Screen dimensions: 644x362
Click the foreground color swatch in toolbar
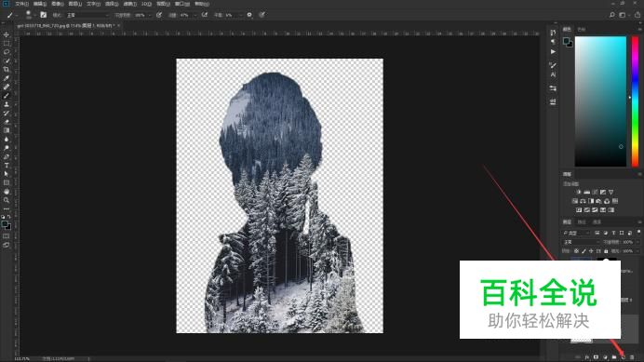[x=5, y=224]
